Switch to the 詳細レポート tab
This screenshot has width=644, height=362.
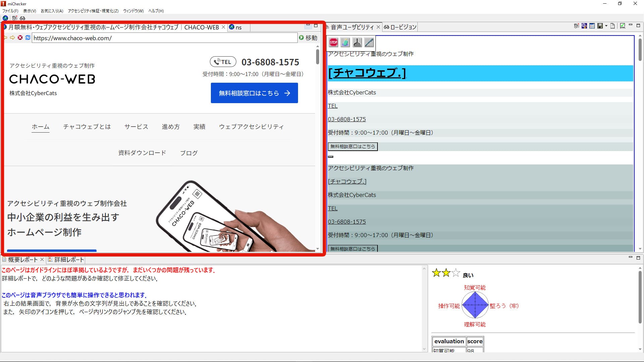pyautogui.click(x=66, y=260)
